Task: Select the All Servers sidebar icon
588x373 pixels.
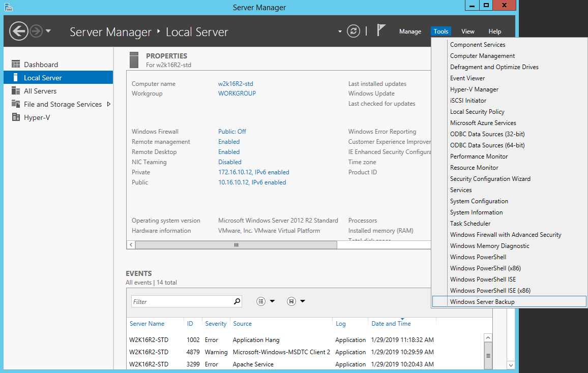Action: (15, 91)
